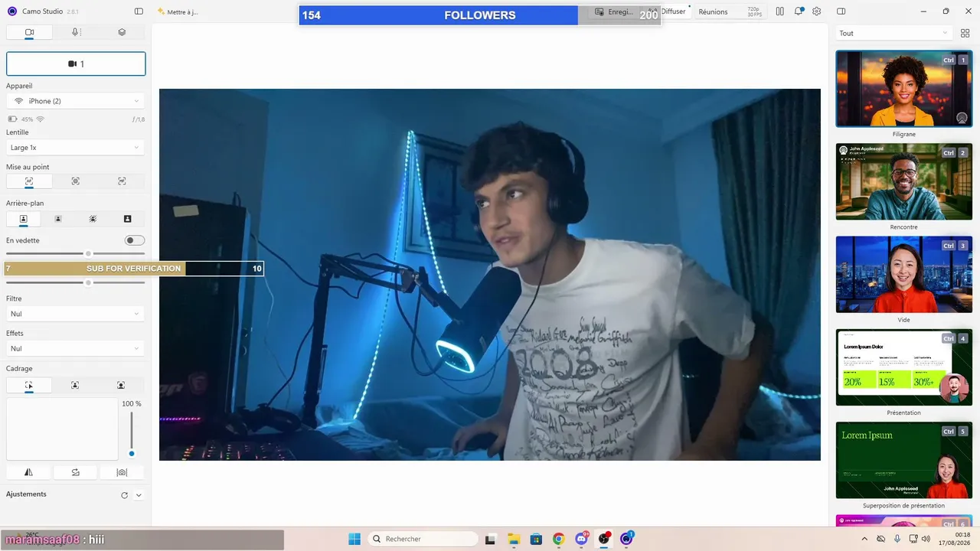Select camera source 1 button
This screenshot has width=980, height=551.
click(x=76, y=64)
